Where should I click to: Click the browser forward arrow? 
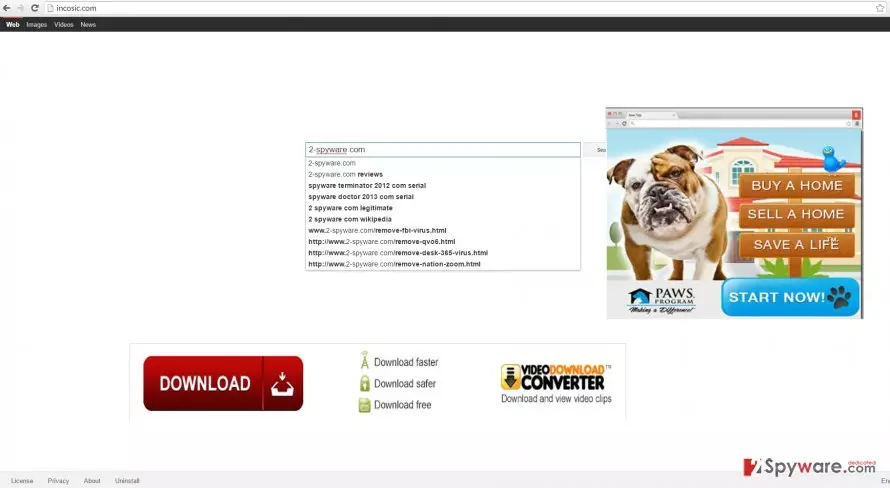click(x=20, y=8)
